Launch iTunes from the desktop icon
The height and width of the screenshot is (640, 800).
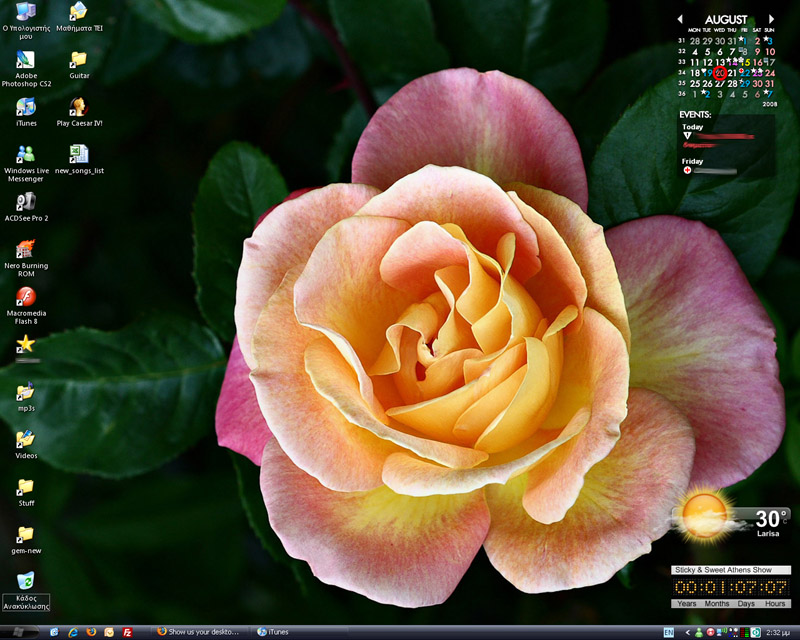coord(26,107)
